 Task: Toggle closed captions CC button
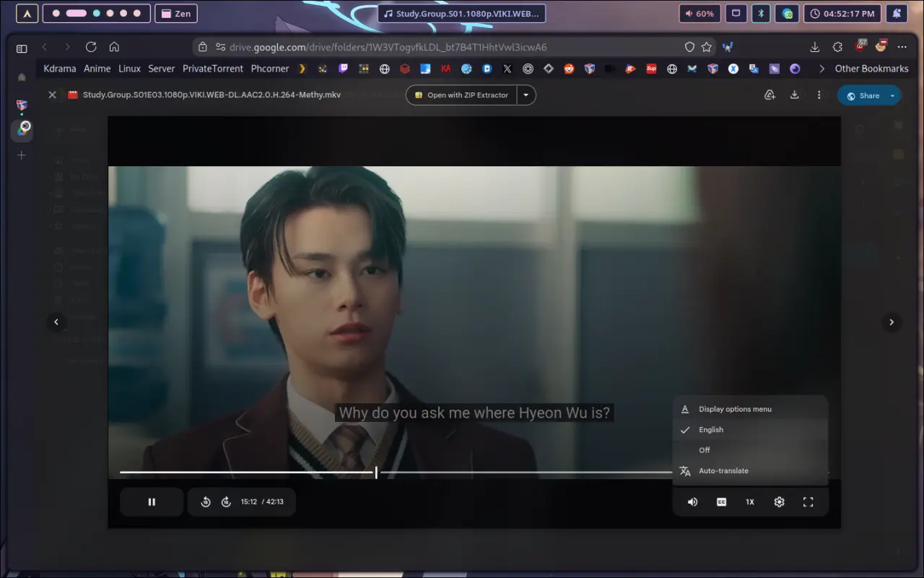[721, 501]
